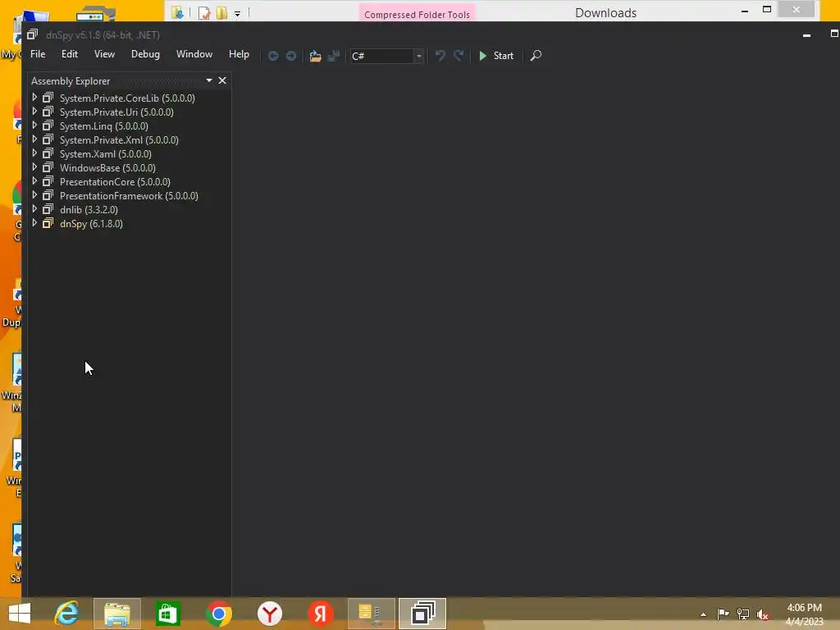Image resolution: width=840 pixels, height=630 pixels.
Task: Select WindowsBase (5.0.0.0) row
Action: [x=107, y=167]
